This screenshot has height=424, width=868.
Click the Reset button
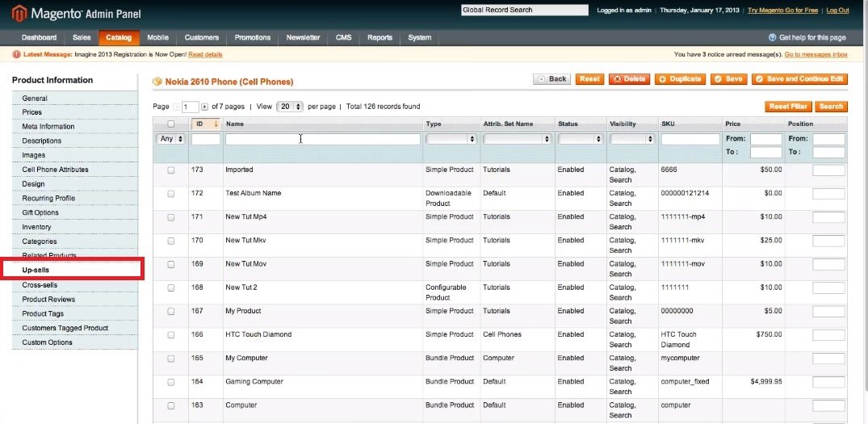point(589,79)
